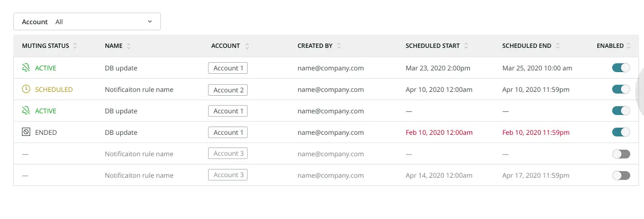Click the "Apr 10, 2020 12:00am" start time

439,90
